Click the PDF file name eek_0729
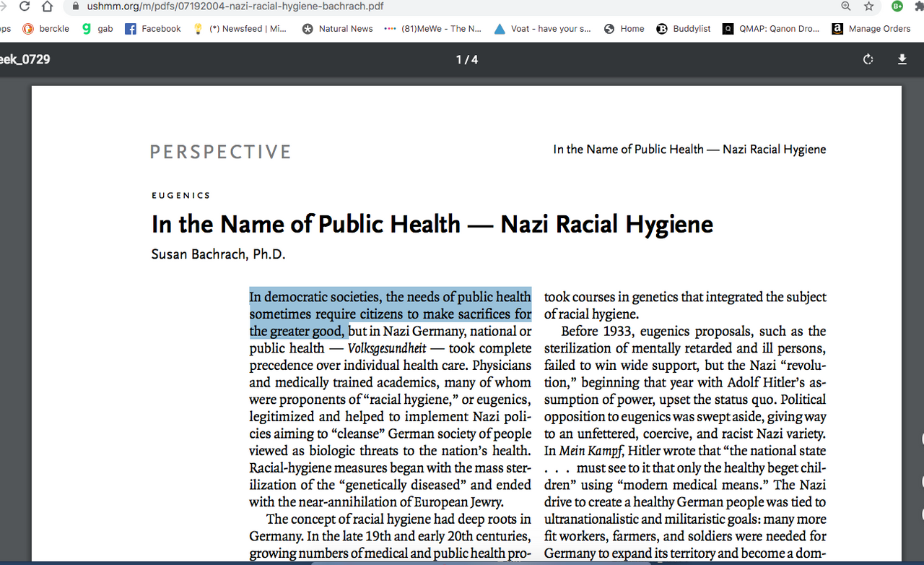924x565 pixels. point(25,59)
